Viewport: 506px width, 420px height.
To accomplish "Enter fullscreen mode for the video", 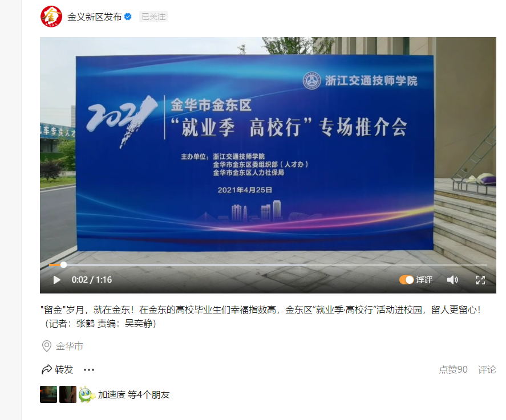I will (x=480, y=280).
